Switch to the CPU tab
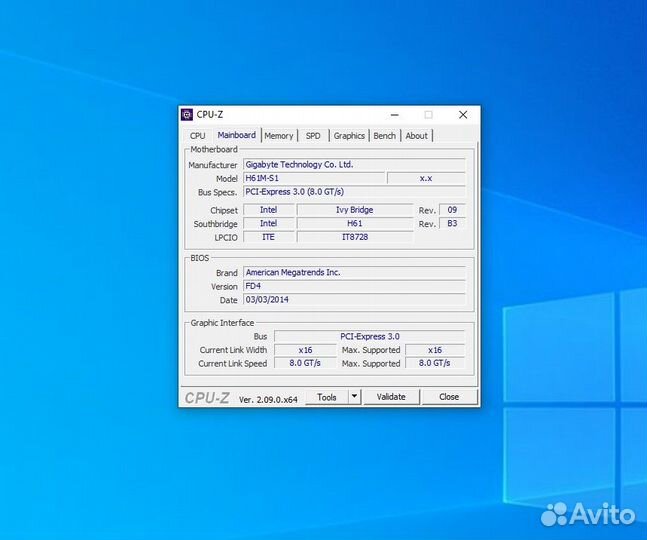 pos(197,136)
